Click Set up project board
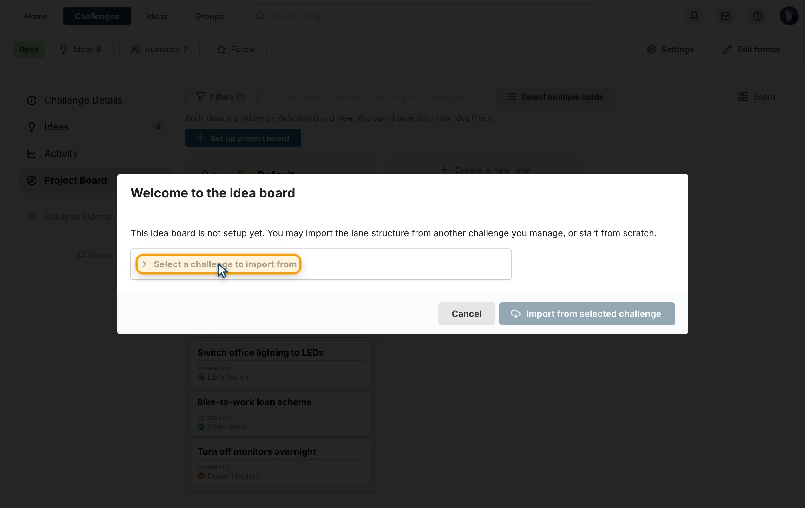The image size is (812, 508). pos(243,138)
